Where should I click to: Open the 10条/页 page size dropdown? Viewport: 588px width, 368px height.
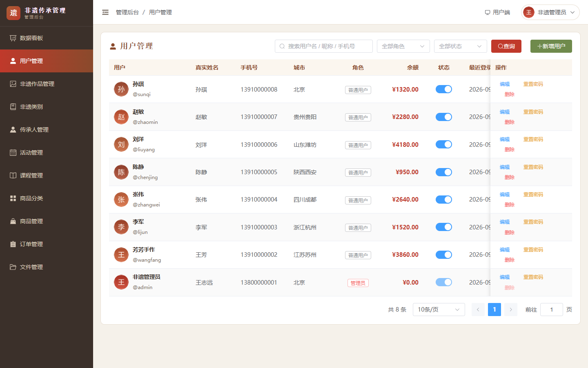pyautogui.click(x=439, y=310)
